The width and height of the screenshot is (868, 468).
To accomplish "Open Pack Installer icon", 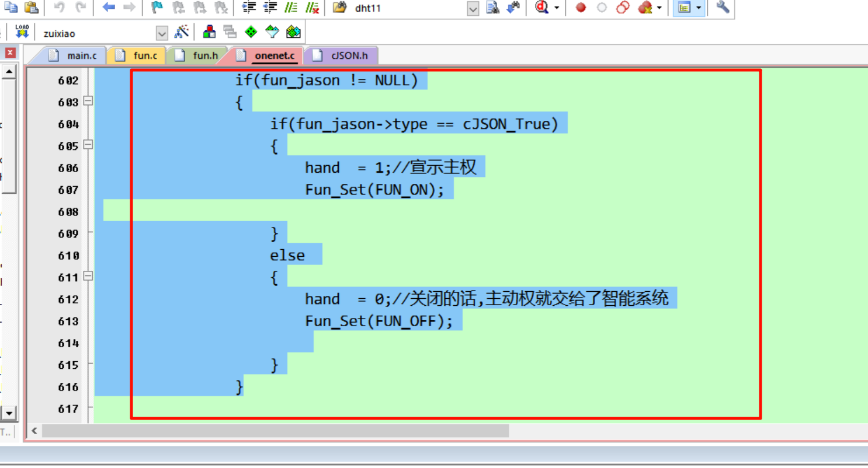I will click(293, 32).
